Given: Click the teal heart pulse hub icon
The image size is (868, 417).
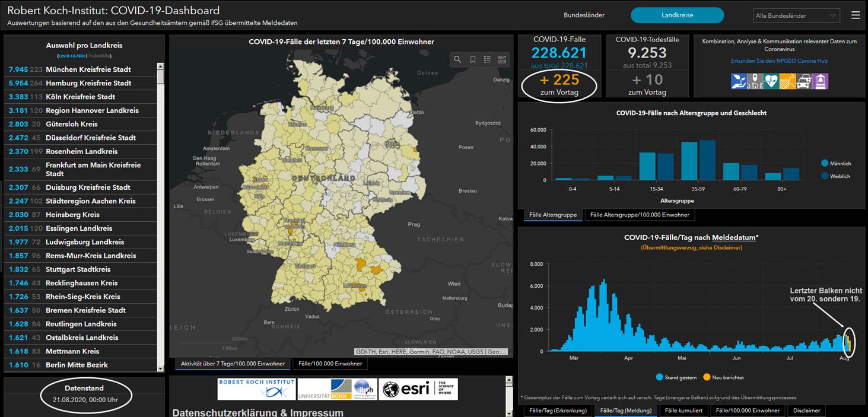Looking at the screenshot, I should coord(771,81).
